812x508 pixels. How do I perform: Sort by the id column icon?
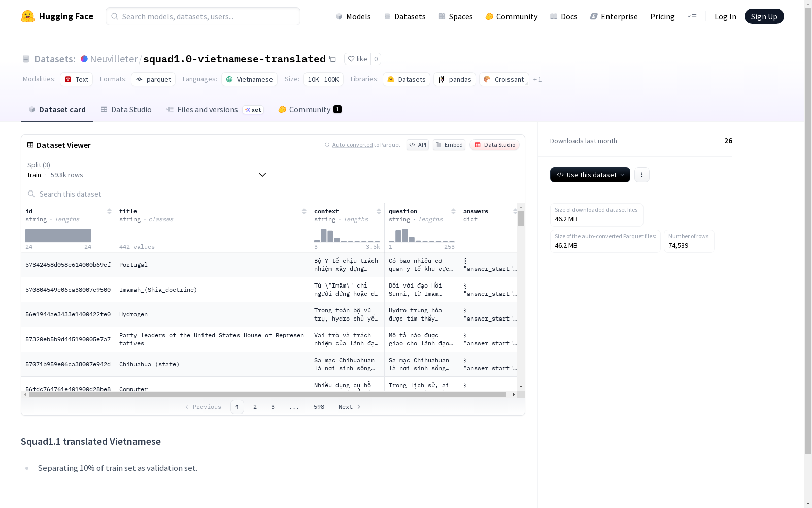tap(109, 211)
